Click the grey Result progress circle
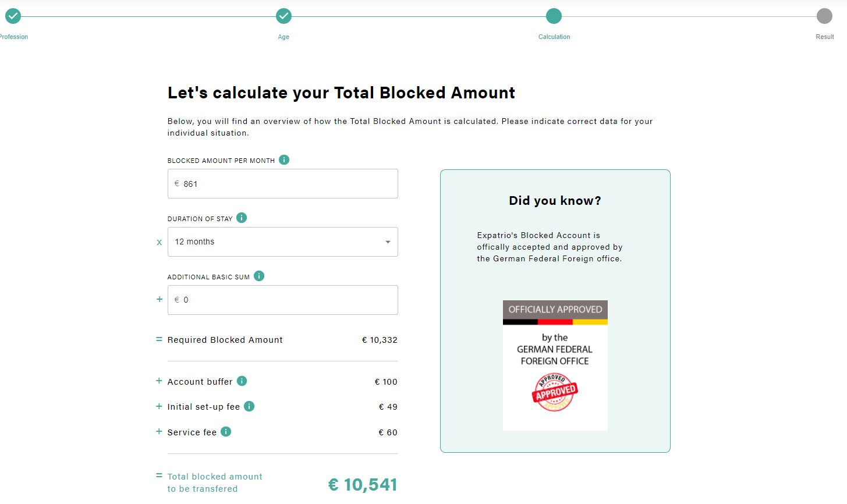 824,16
